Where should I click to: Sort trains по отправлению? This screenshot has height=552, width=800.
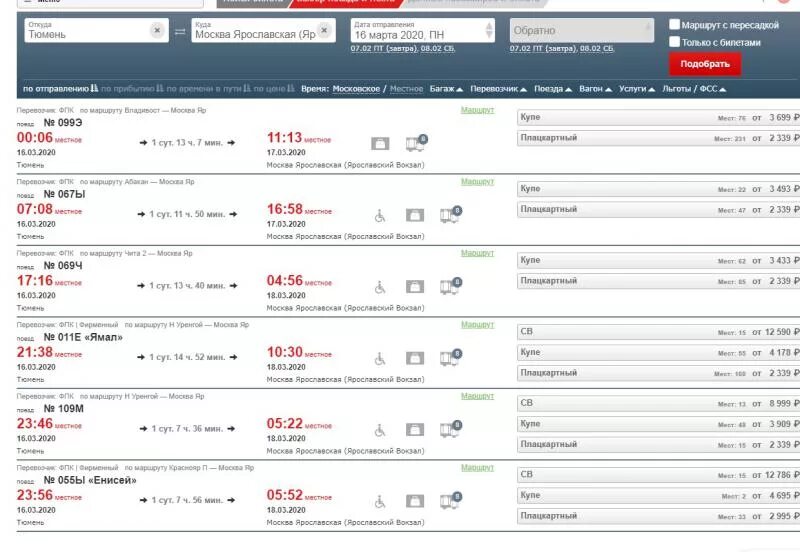60,89
